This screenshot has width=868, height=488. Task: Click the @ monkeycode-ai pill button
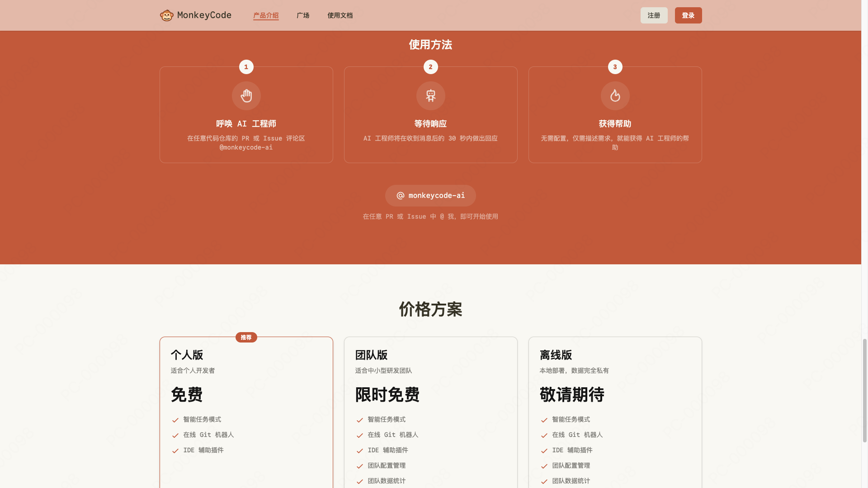[x=431, y=196]
